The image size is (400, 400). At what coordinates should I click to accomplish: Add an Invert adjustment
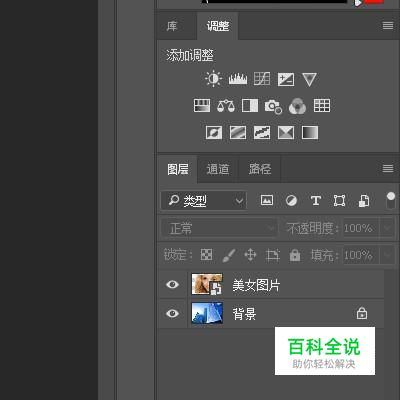[214, 133]
